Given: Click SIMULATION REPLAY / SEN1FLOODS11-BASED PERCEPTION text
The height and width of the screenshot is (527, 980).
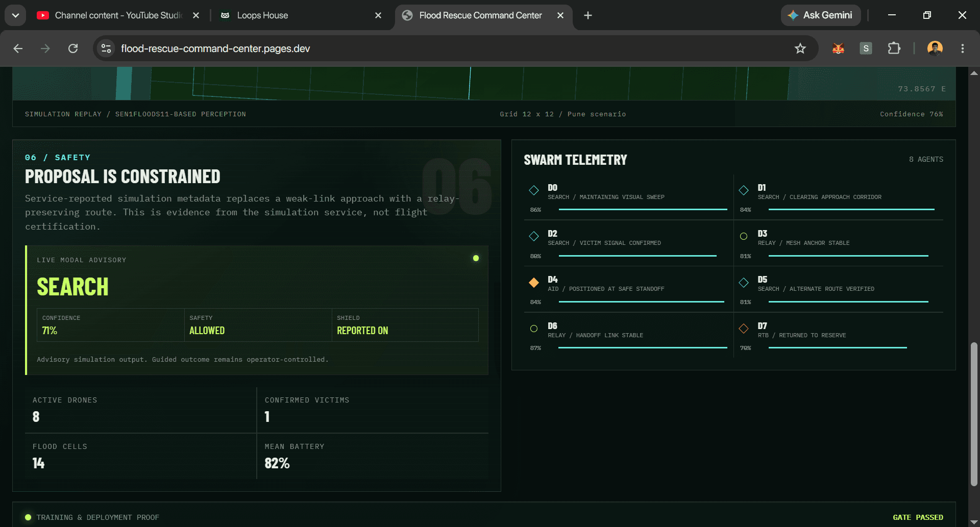Looking at the screenshot, I should [135, 114].
